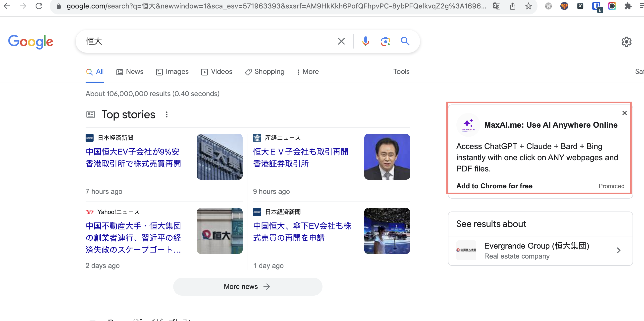
Task: Click 'About 106,000,000 results' text
Action: tap(153, 94)
